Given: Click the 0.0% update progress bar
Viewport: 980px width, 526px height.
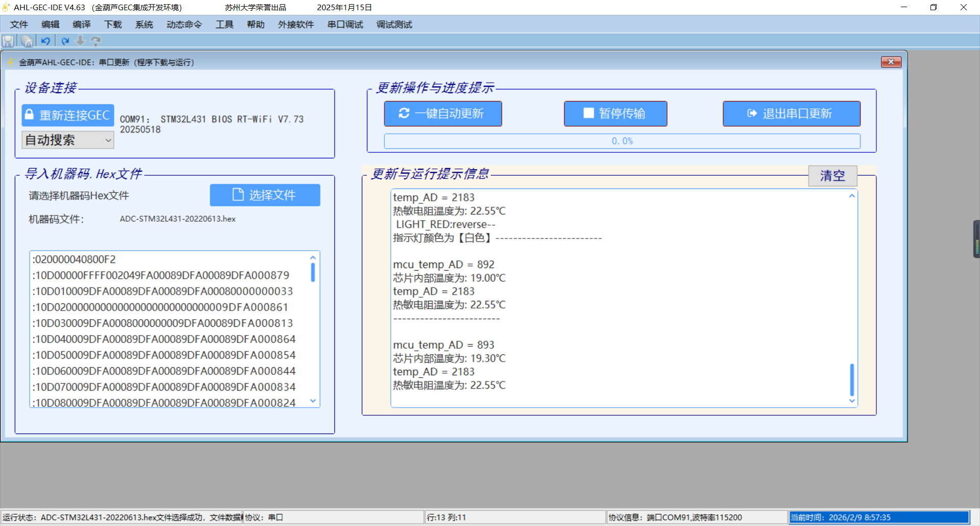Looking at the screenshot, I should point(622,141).
